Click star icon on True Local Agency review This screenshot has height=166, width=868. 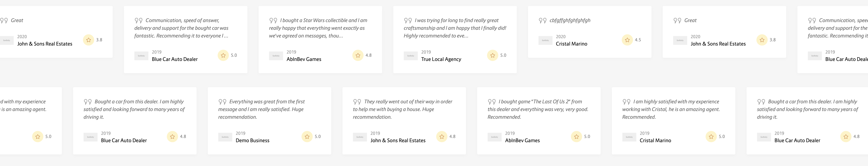492,55
